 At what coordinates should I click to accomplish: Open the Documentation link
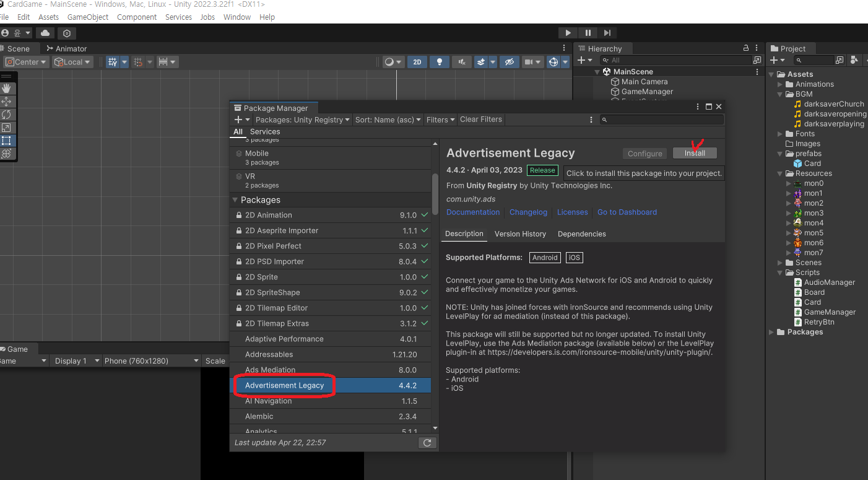pos(473,212)
